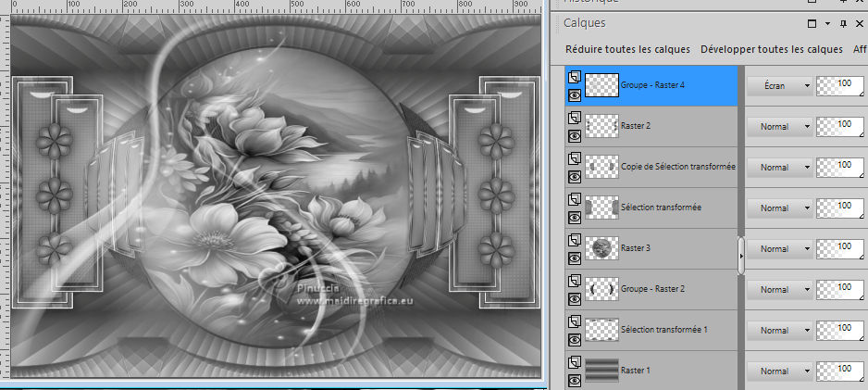Select the Raster 3 layer thumbnail
868x390 pixels.
(601, 249)
